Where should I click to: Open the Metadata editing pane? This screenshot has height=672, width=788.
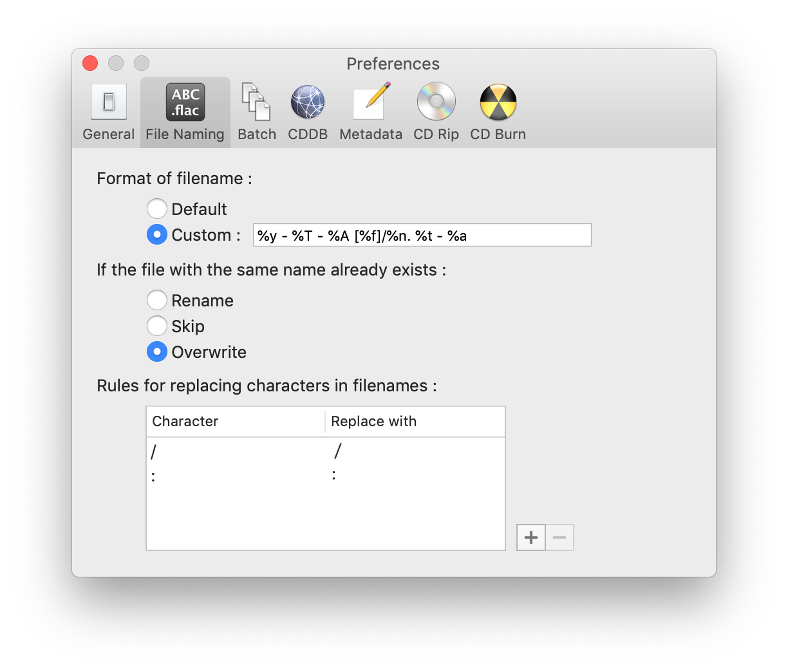(371, 109)
